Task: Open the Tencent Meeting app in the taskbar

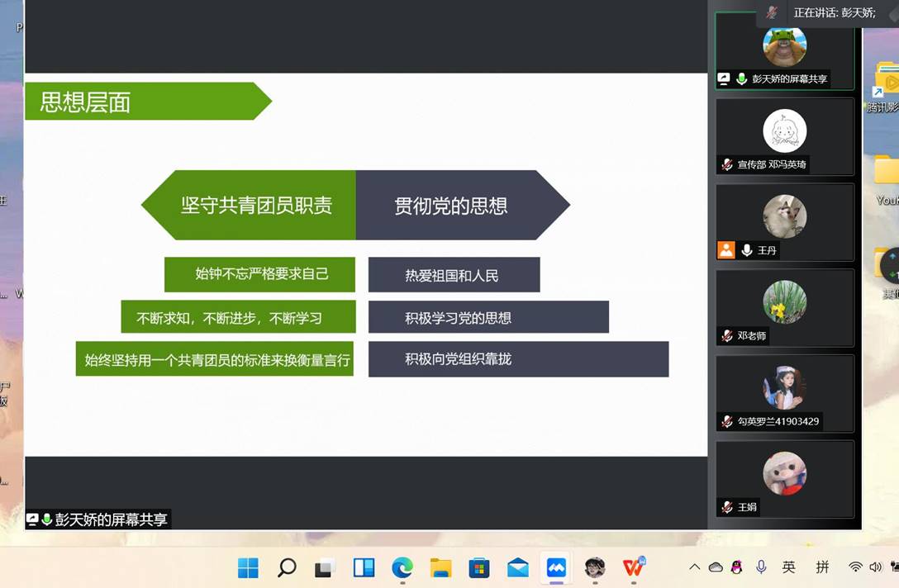Action: click(x=556, y=567)
